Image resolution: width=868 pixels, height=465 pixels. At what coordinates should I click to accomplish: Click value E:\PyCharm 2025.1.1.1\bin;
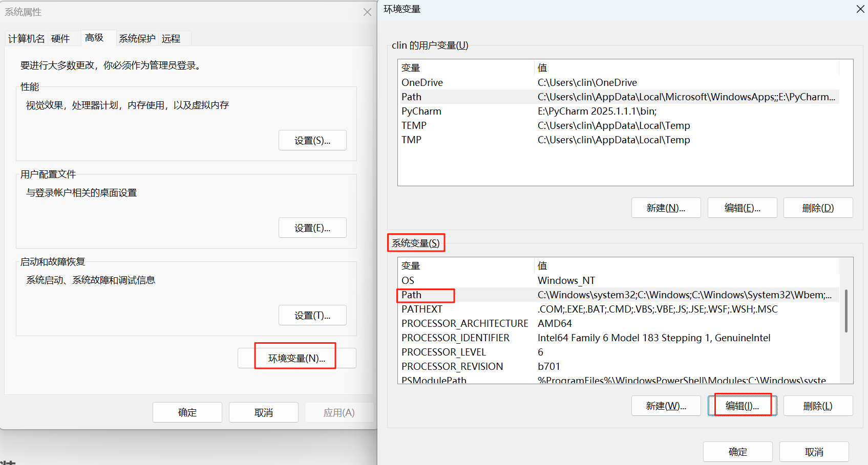(x=597, y=111)
